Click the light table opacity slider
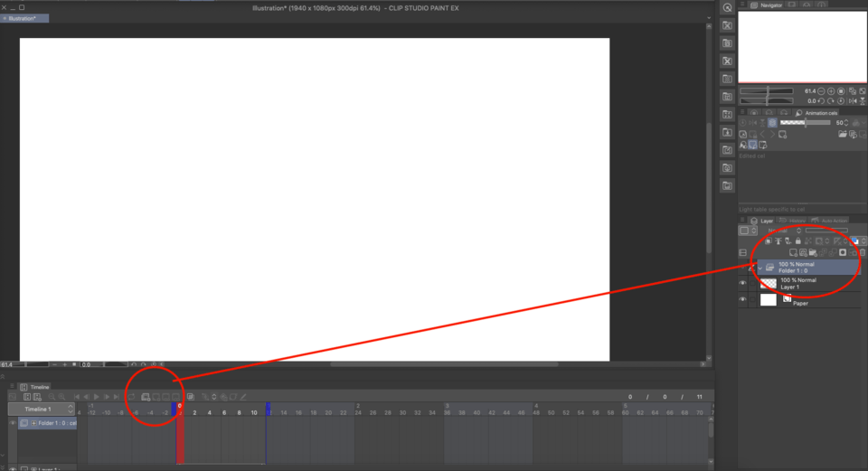Viewport: 868px width, 471px height. click(805, 123)
